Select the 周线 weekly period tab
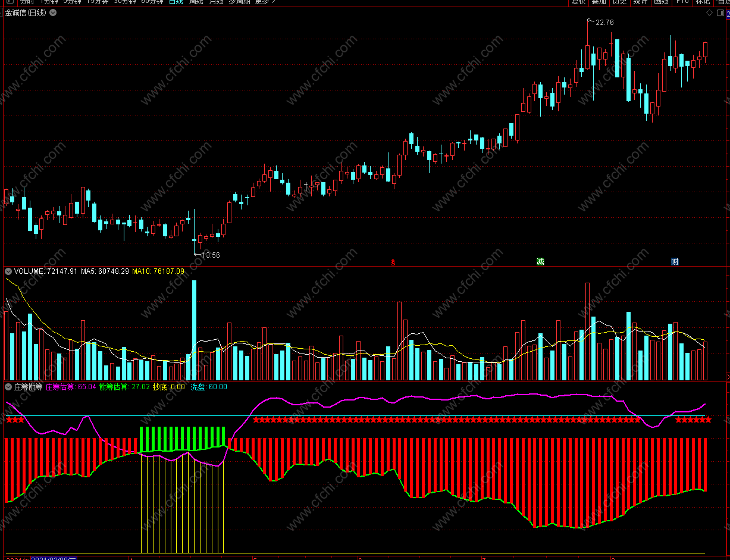 (196, 2)
